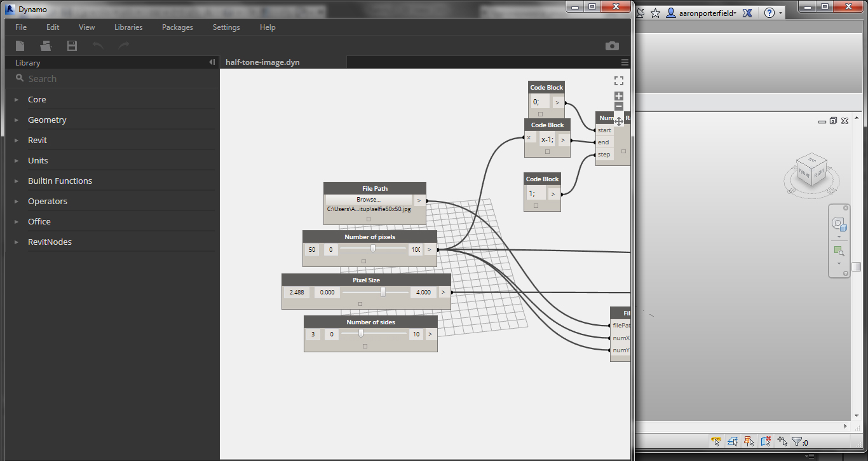This screenshot has width=868, height=461.
Task: Toggle Select Links in Revit status bar
Action: [x=716, y=441]
